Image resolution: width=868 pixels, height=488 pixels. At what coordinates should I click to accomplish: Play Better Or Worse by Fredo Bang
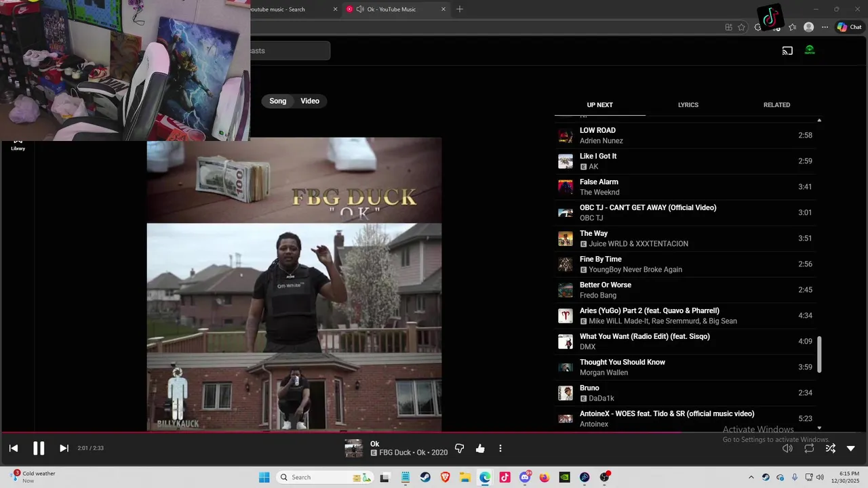(685, 290)
